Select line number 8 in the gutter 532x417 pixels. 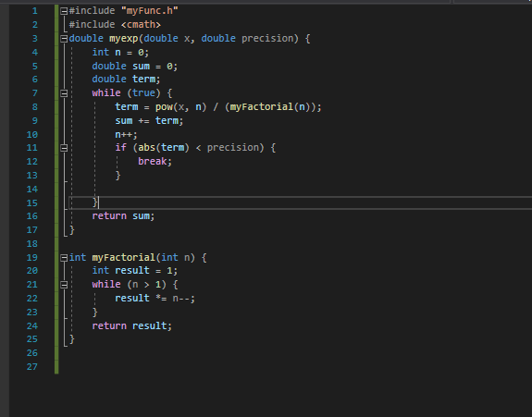35,107
